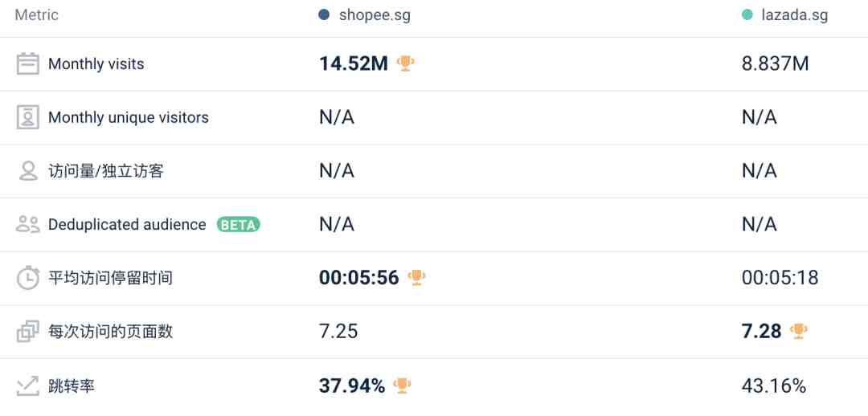The image size is (868, 416).
Task: Select the Metric column header
Action: click(x=36, y=15)
